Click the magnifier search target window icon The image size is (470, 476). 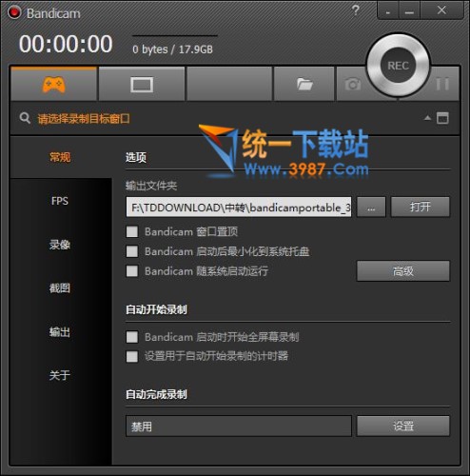(25, 118)
